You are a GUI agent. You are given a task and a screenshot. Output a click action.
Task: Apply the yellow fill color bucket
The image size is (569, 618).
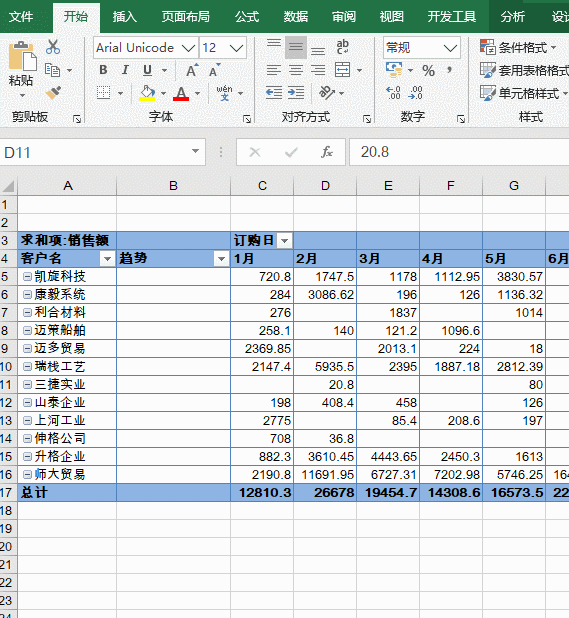pos(147,93)
